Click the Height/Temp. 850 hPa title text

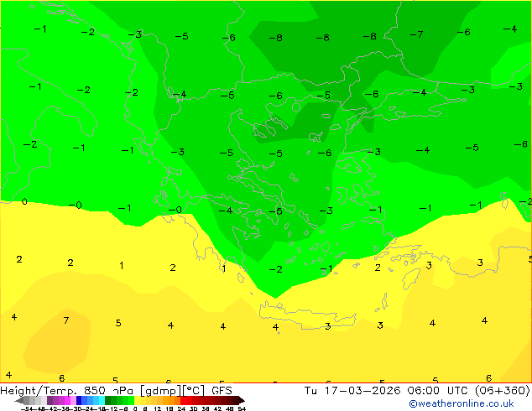[x=66, y=391]
